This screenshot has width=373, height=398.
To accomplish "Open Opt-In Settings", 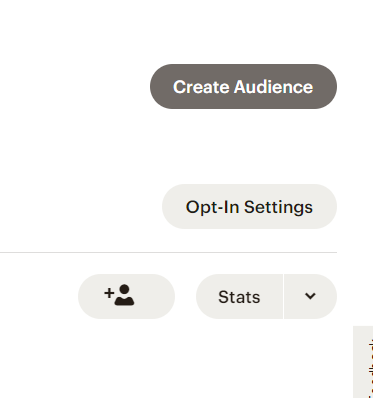I will pos(249,207).
